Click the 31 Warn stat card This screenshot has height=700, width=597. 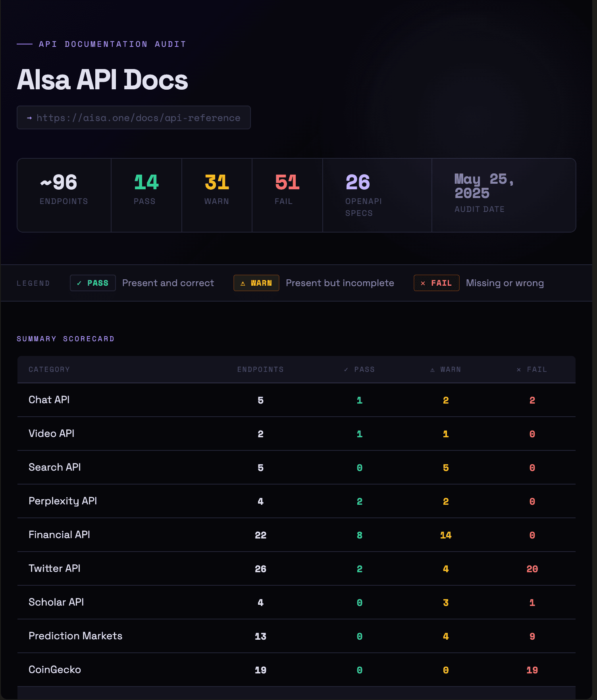tap(217, 195)
